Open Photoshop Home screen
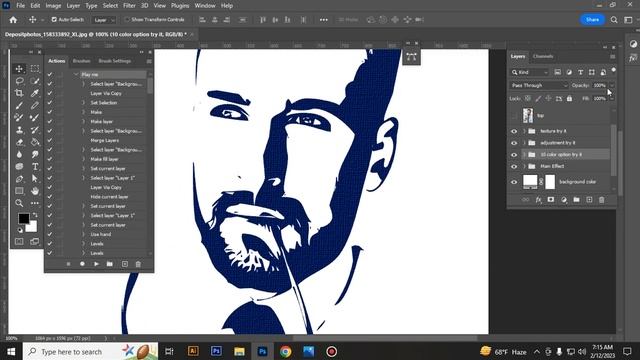The height and width of the screenshot is (360, 640). click(13, 20)
